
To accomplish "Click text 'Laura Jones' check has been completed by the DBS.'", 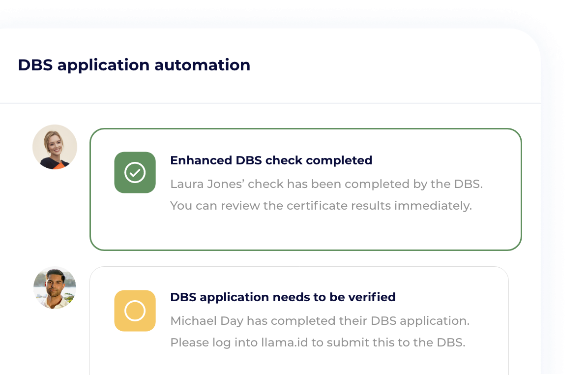I will click(326, 184).
